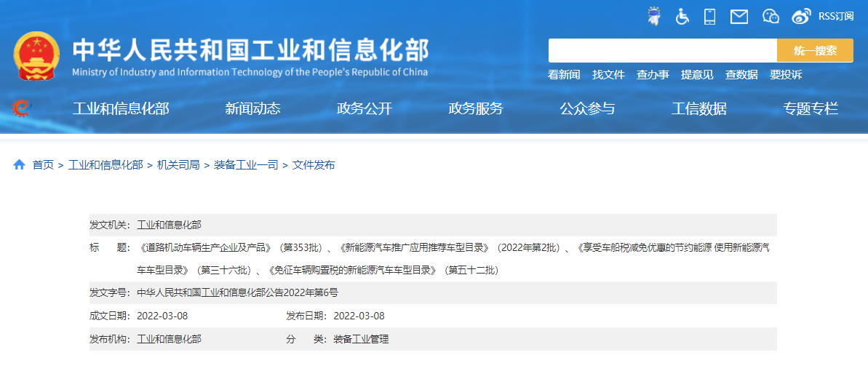Click the category value 装备工业管理
Viewport: 868px width, 371px height.
(x=361, y=339)
